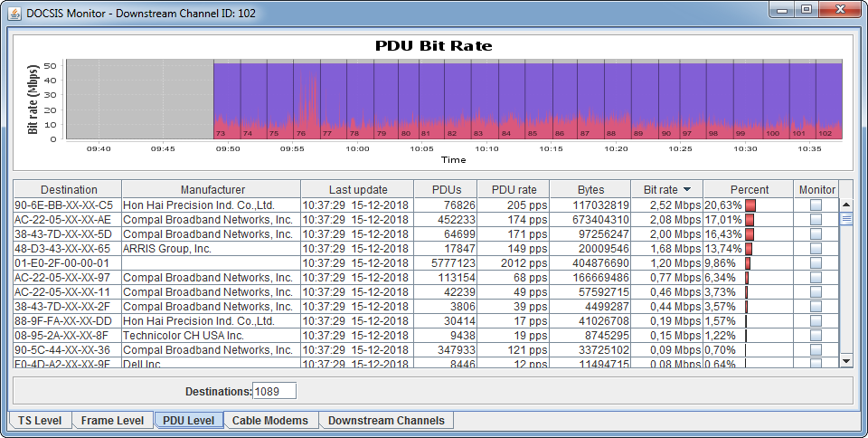Click the PDU Bit Rate chart title
The width and height of the screenshot is (868, 438).
coord(433,46)
